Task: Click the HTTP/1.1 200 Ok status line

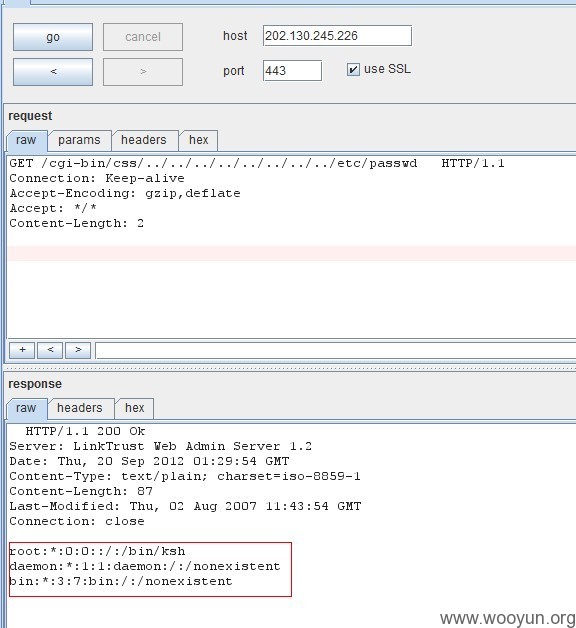Action: coord(85,431)
